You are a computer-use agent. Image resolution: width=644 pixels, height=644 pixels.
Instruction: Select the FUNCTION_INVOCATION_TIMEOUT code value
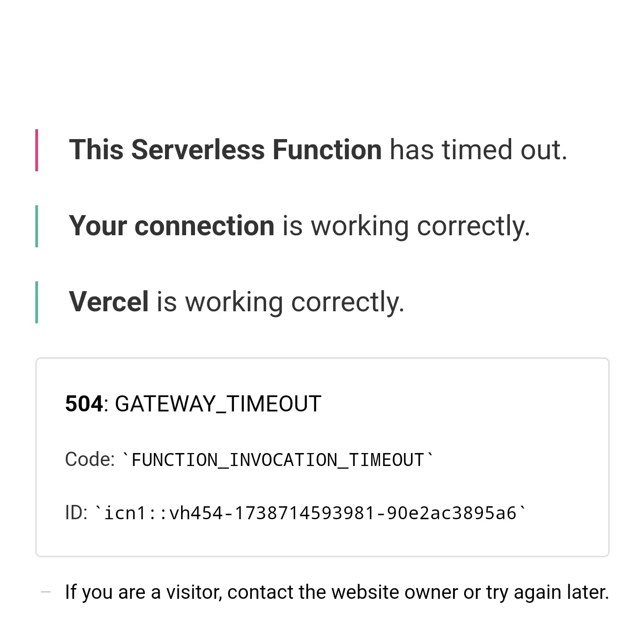pyautogui.click(x=278, y=460)
